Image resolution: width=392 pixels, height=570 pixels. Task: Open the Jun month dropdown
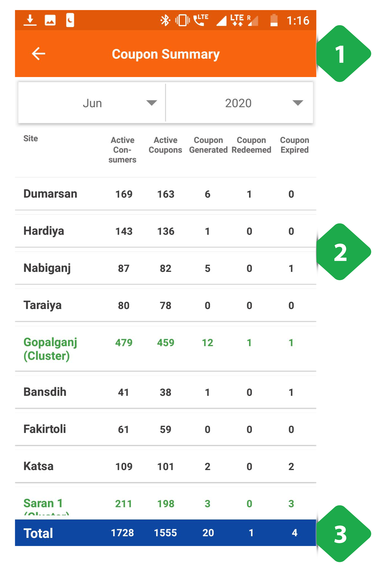(x=92, y=103)
